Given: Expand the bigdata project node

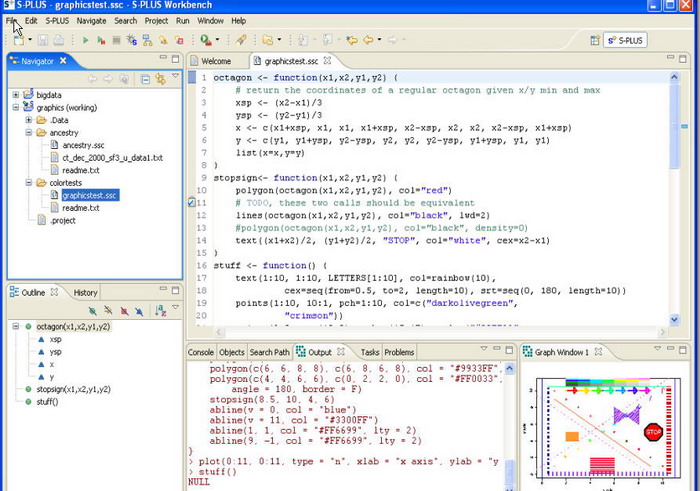Looking at the screenshot, I should pyautogui.click(x=16, y=95).
